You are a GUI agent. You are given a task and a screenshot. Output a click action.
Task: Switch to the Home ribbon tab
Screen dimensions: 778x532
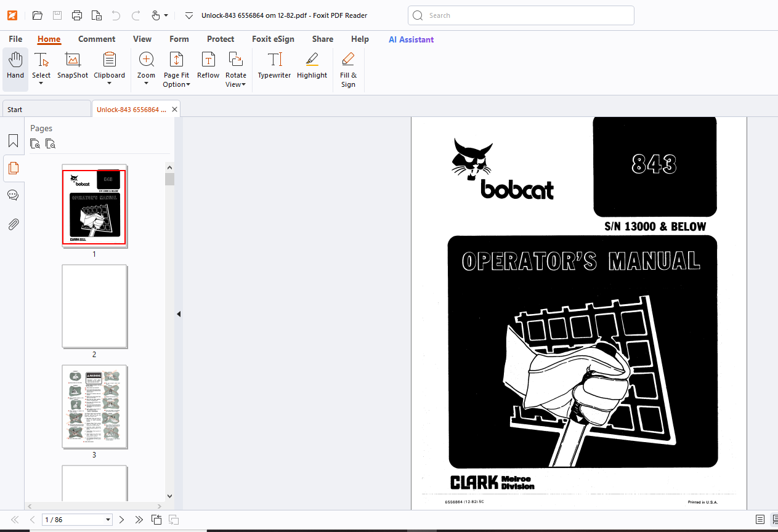pyautogui.click(x=49, y=39)
